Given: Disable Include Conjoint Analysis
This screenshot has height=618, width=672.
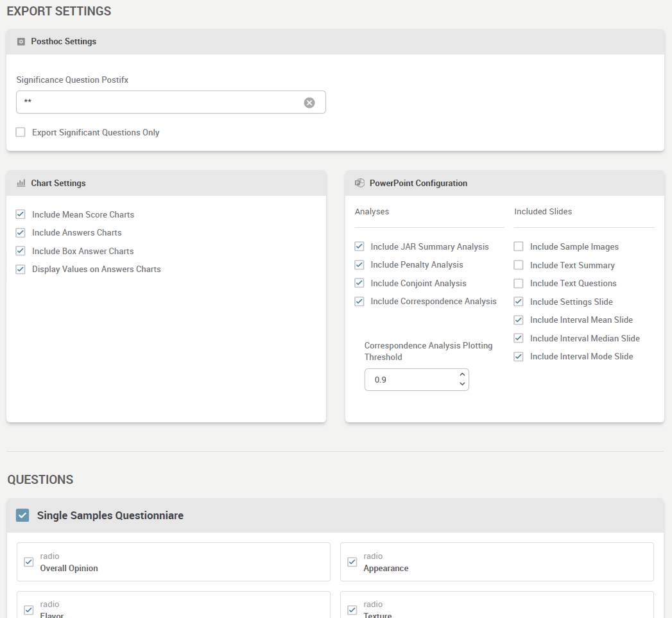Looking at the screenshot, I should tap(359, 283).
